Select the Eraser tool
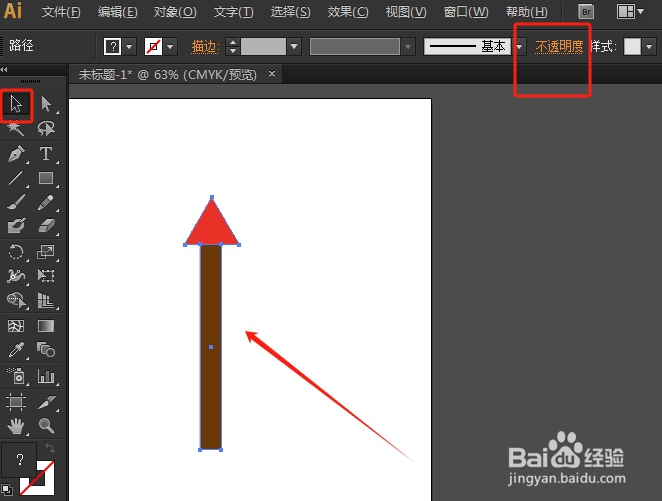 point(46,226)
